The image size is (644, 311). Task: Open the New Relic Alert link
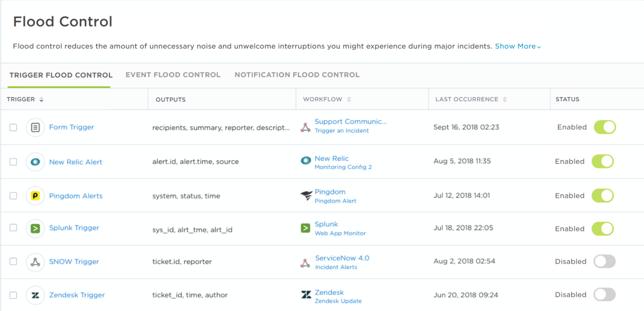click(x=76, y=162)
